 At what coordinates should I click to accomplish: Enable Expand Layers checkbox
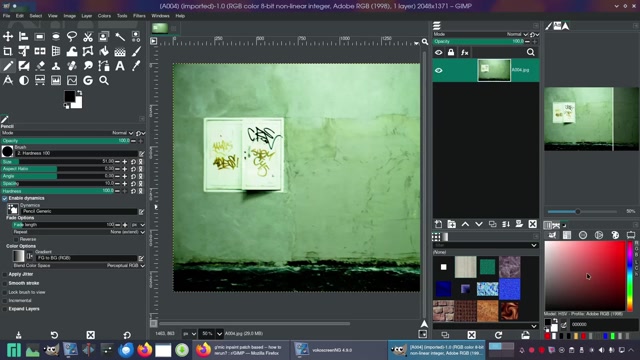coord(5,309)
